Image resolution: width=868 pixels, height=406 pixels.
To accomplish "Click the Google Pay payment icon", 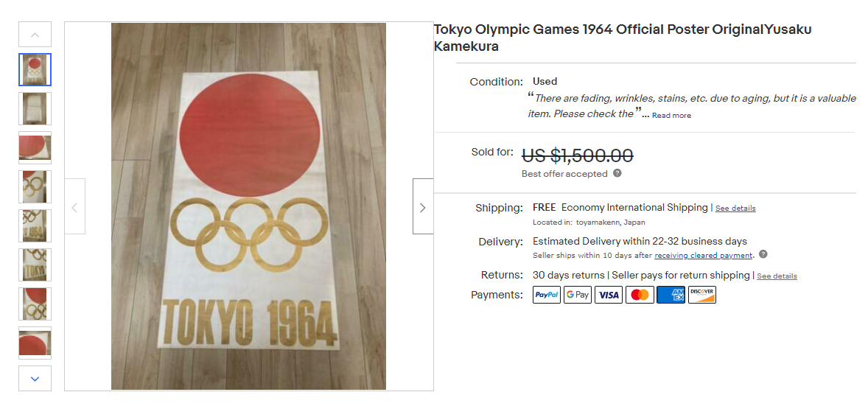I will point(578,295).
